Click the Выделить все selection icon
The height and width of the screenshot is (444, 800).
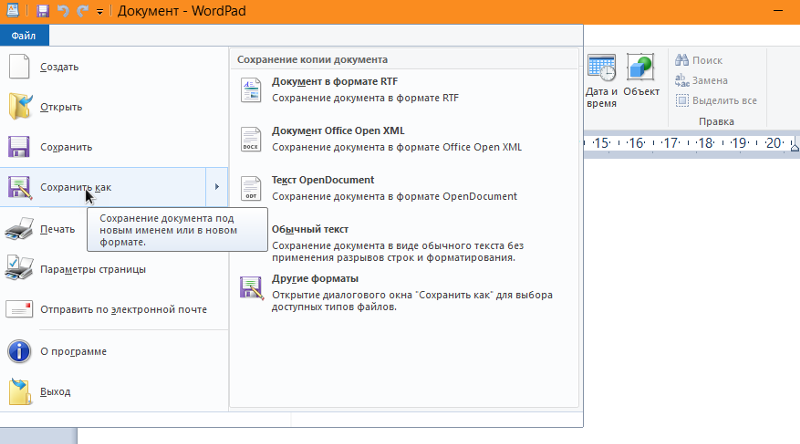tap(682, 101)
